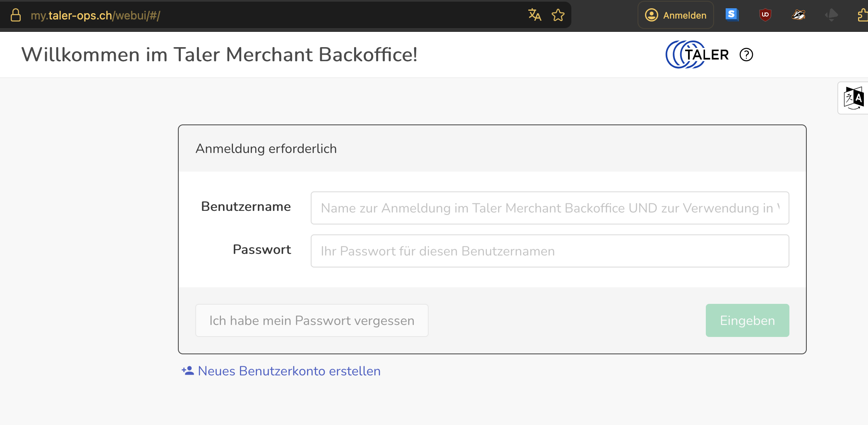
Task: Click the help question mark icon
Action: coord(746,55)
